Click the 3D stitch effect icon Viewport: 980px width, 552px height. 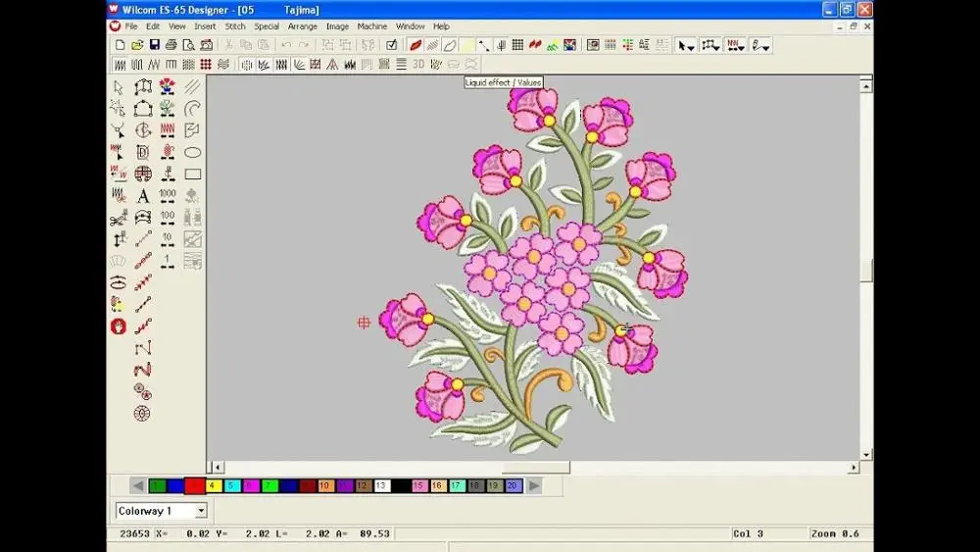[x=418, y=64]
